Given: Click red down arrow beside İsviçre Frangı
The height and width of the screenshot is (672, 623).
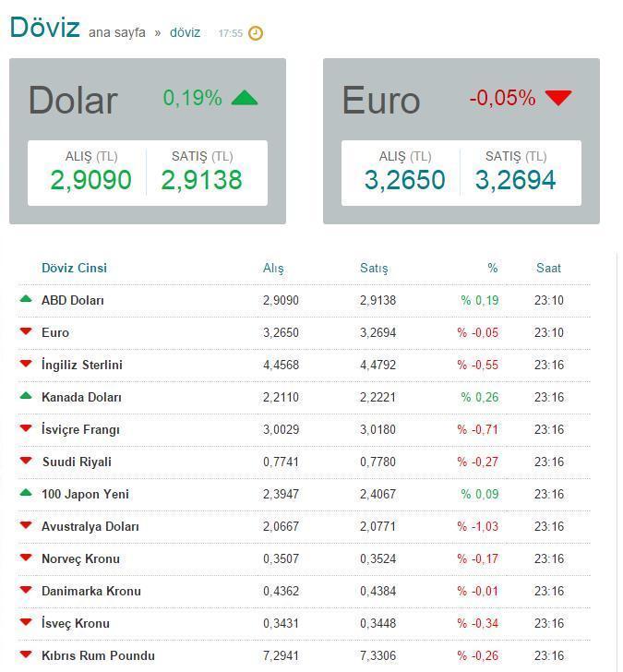Looking at the screenshot, I should [x=26, y=429].
